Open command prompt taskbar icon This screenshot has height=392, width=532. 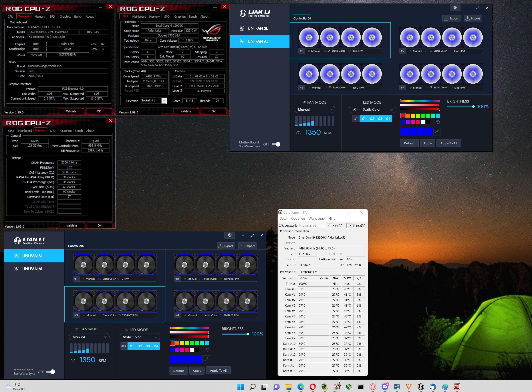point(361,387)
